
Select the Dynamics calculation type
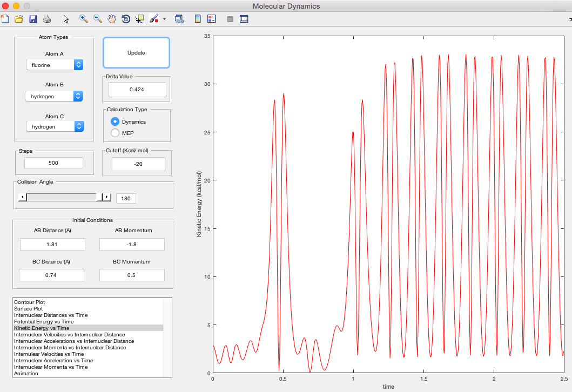[115, 121]
